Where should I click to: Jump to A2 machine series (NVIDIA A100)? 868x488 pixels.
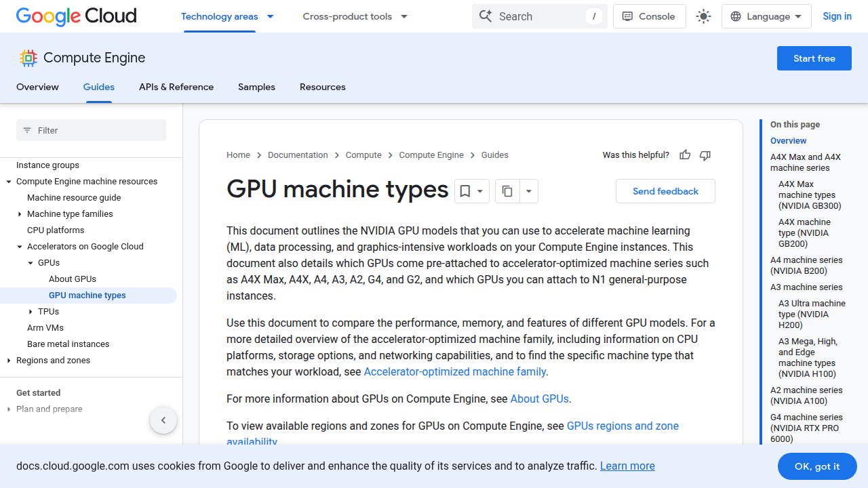[x=806, y=396]
